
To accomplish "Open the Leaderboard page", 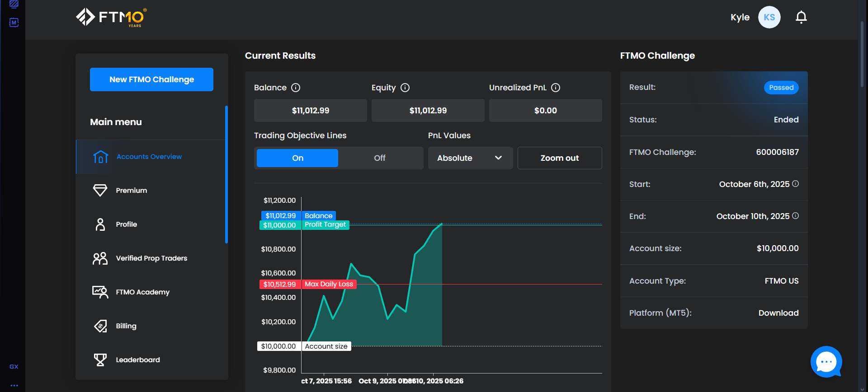I will 137,360.
